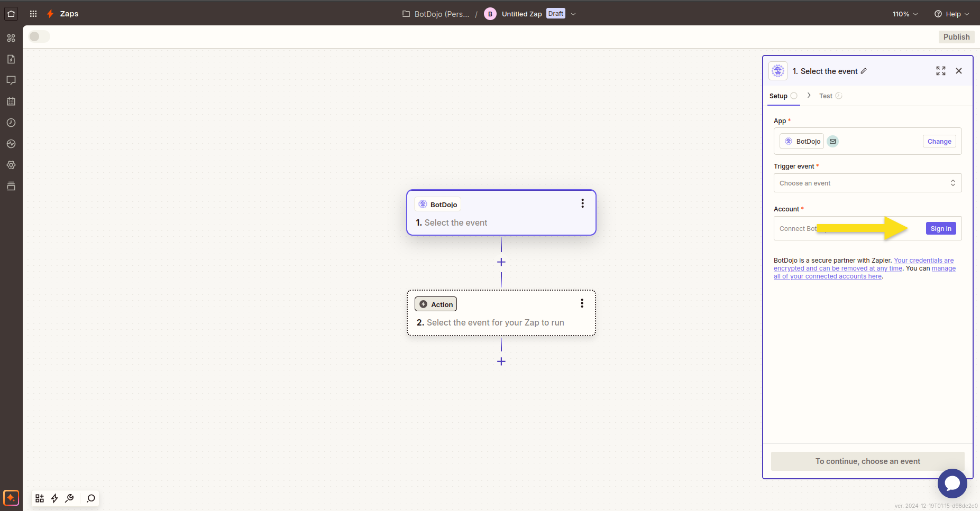Click the B avatar next to Zap name

pos(490,14)
